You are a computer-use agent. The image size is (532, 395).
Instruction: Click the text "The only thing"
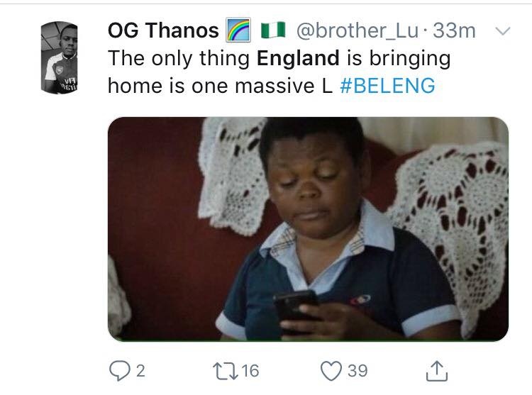pyautogui.click(x=178, y=59)
